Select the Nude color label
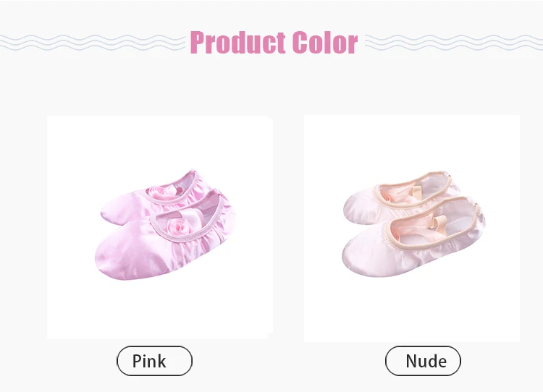 [x=423, y=361]
